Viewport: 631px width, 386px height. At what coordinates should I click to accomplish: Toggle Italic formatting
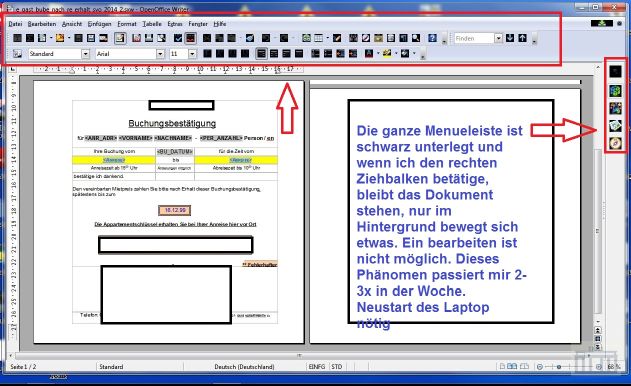click(220, 54)
